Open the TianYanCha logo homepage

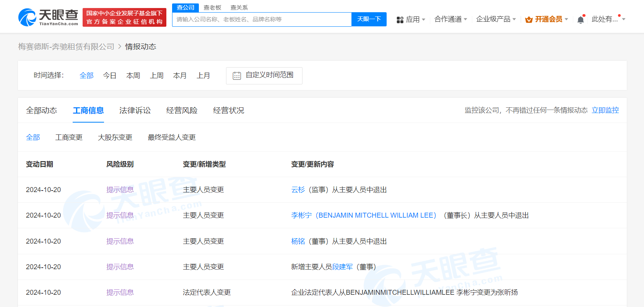tap(48, 17)
